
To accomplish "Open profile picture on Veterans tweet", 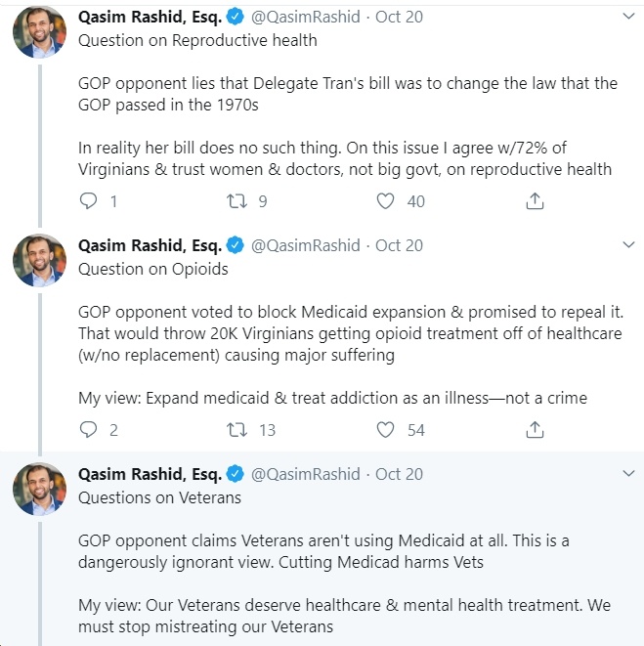I will pyautogui.click(x=39, y=489).
